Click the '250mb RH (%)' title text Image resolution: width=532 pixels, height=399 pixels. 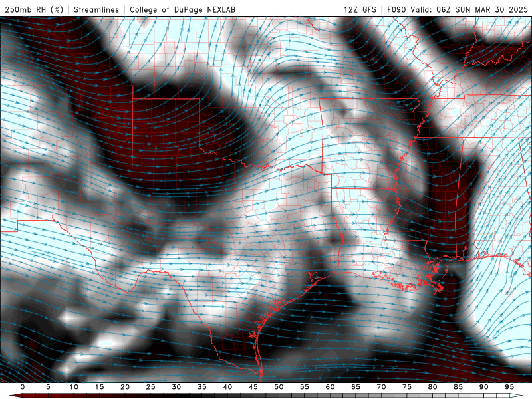click(34, 9)
